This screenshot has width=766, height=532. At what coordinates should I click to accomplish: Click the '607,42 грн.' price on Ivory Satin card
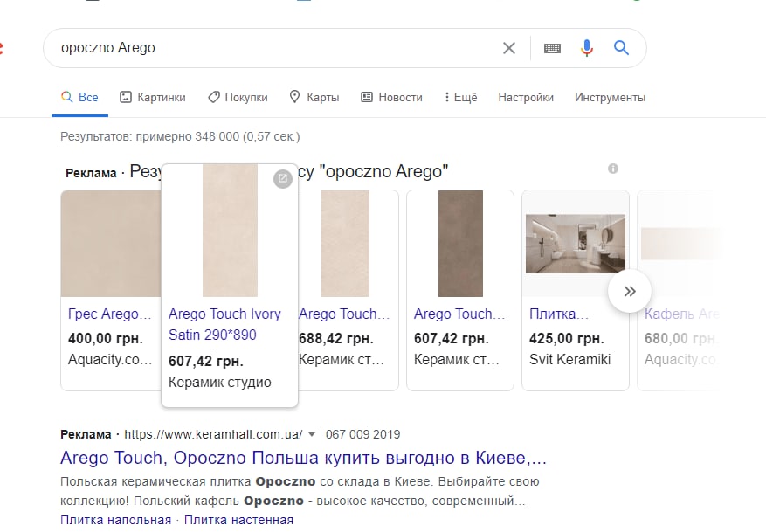point(205,362)
